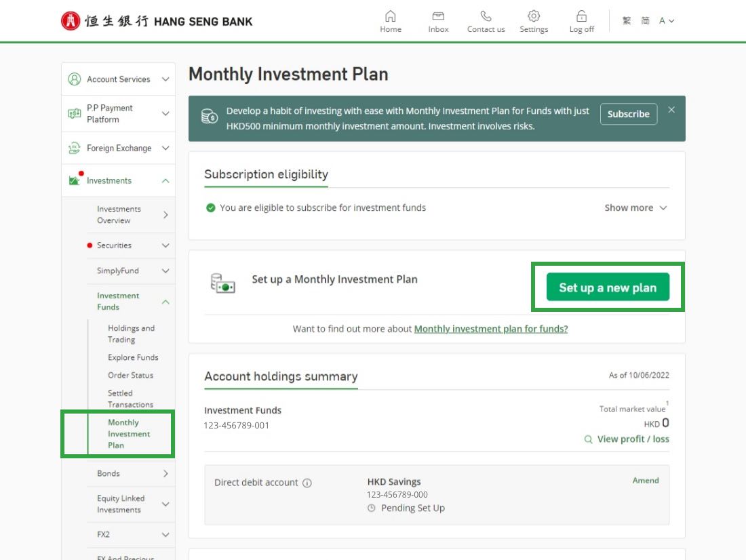
Task: Expand the SimplyFund submenu
Action: pyautogui.click(x=165, y=271)
